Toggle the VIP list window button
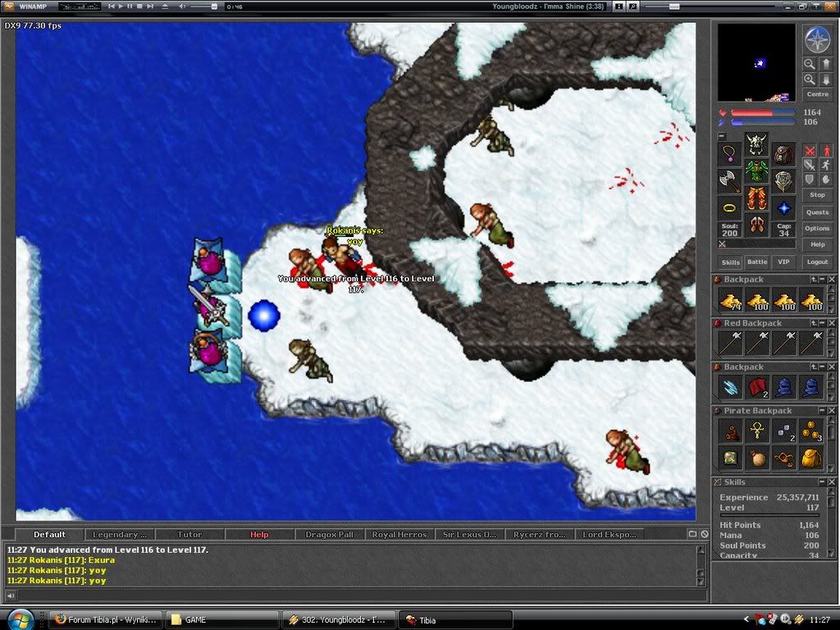 point(783,262)
